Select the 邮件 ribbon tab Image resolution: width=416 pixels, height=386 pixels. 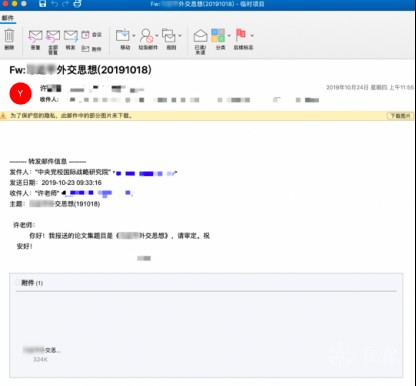pyautogui.click(x=7, y=18)
